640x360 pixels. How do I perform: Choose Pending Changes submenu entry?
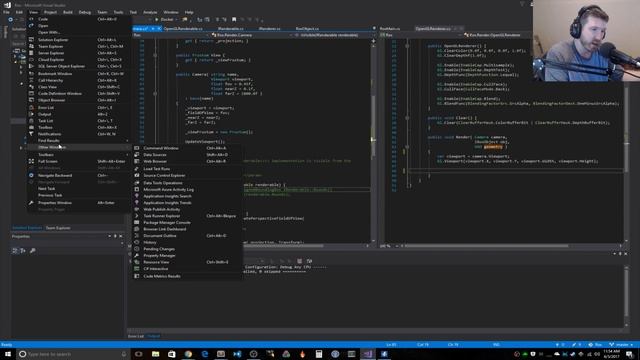(187, 249)
